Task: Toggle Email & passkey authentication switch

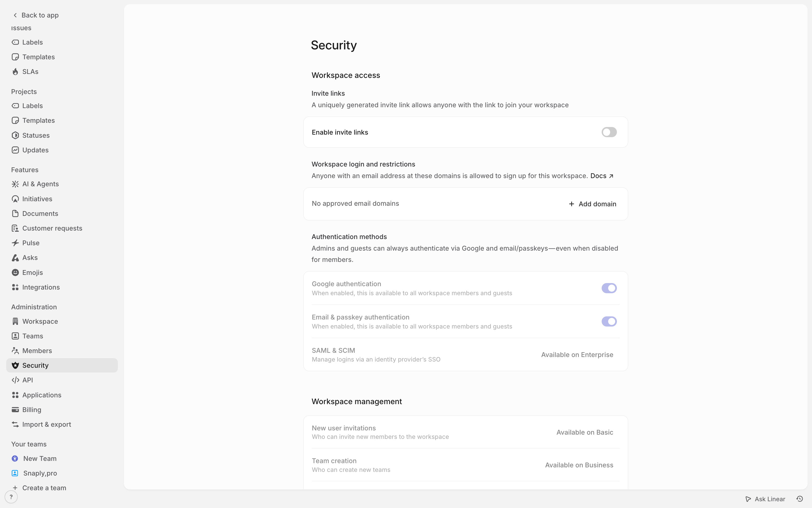Action: [609, 321]
